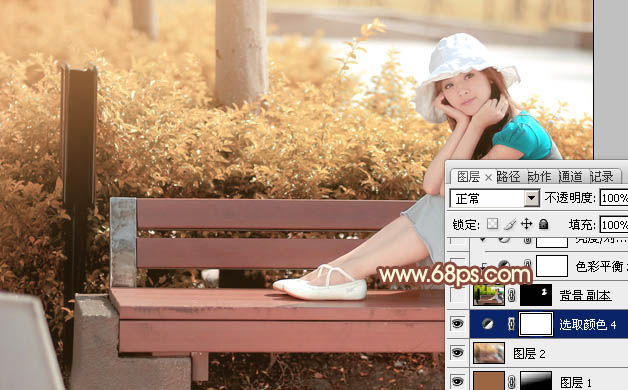
Task: Select the 选取颜色 4 layer mask thumbnail
Action: [x=536, y=324]
